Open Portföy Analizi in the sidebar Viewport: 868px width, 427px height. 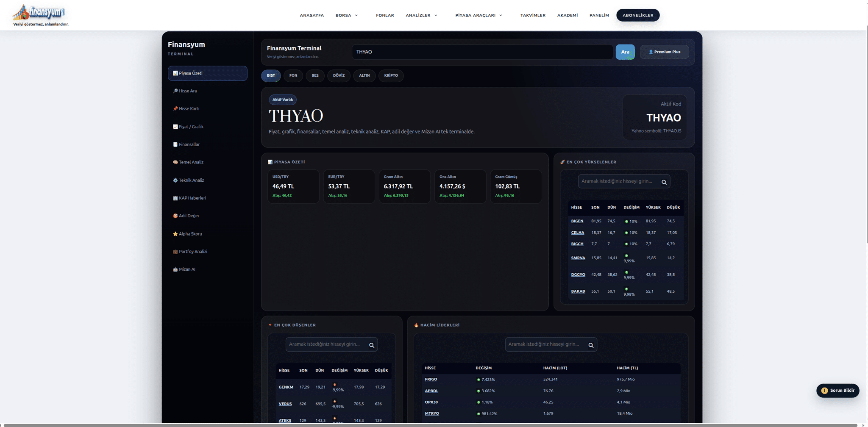coord(207,252)
